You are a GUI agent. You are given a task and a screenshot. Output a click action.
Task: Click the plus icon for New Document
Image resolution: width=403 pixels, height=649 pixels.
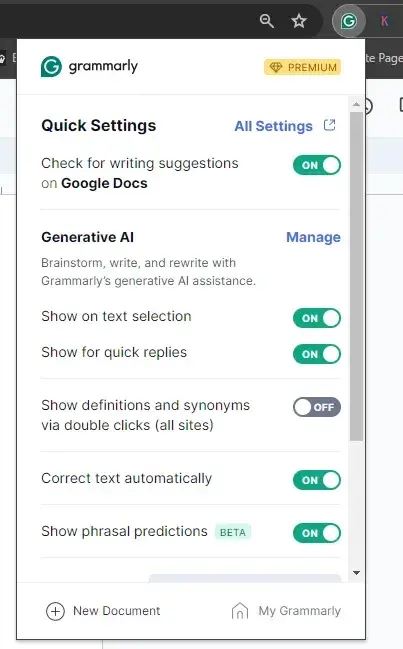(55, 611)
